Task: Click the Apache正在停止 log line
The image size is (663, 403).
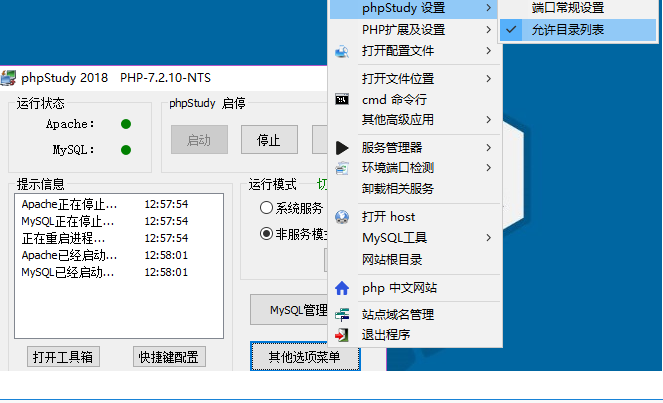Action: click(104, 204)
